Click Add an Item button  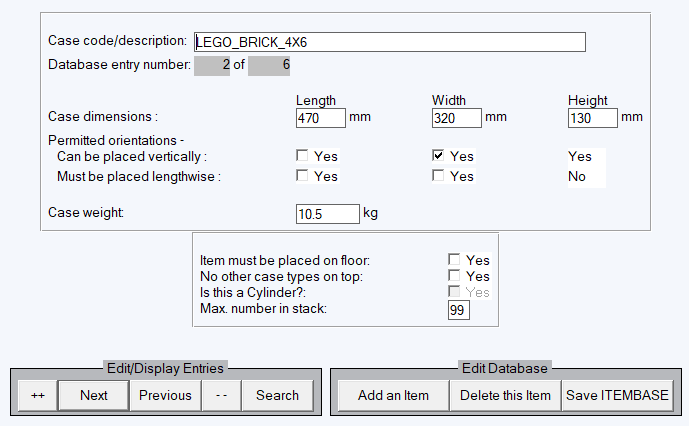click(x=393, y=395)
